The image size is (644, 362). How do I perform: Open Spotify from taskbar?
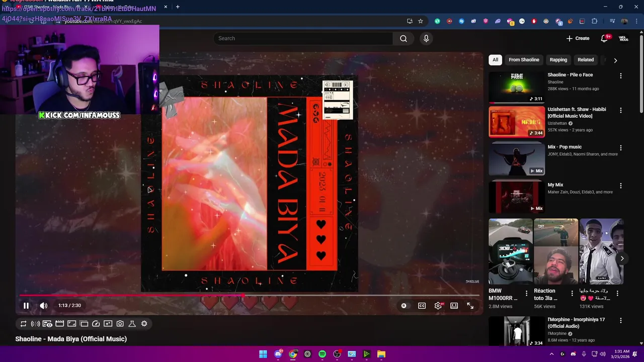[x=322, y=354]
